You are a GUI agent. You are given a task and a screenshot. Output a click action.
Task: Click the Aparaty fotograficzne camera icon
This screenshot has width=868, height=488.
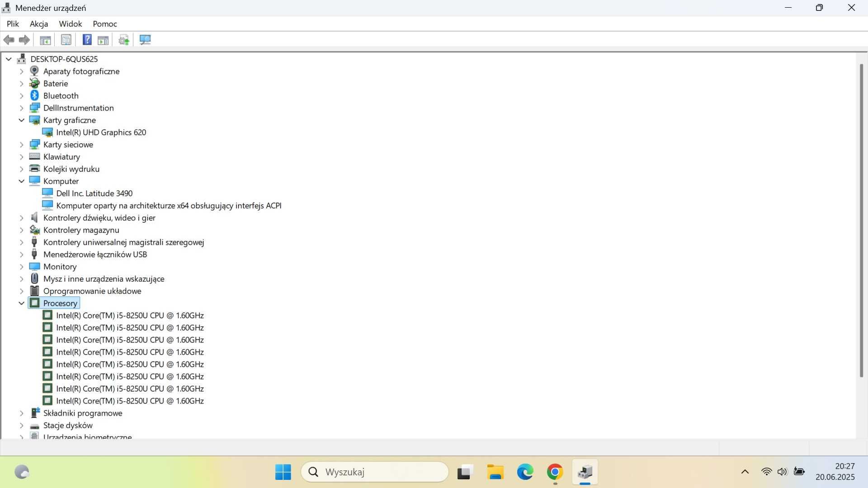point(34,71)
